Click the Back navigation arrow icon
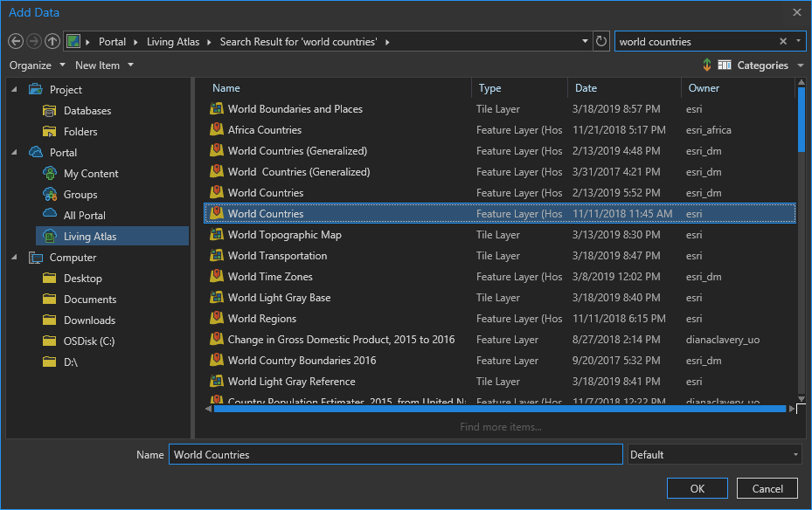This screenshot has width=812, height=510. coord(15,41)
